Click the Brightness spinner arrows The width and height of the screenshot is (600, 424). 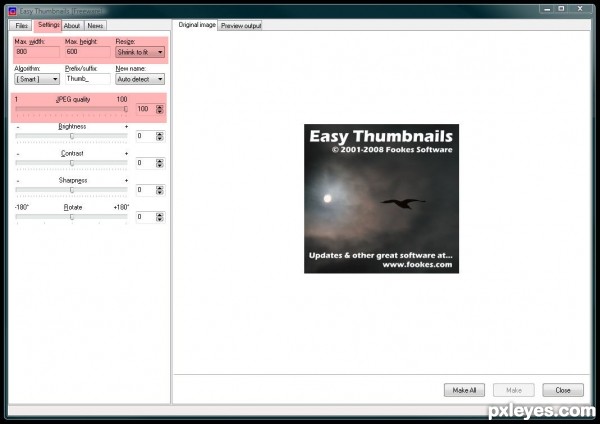coord(160,136)
